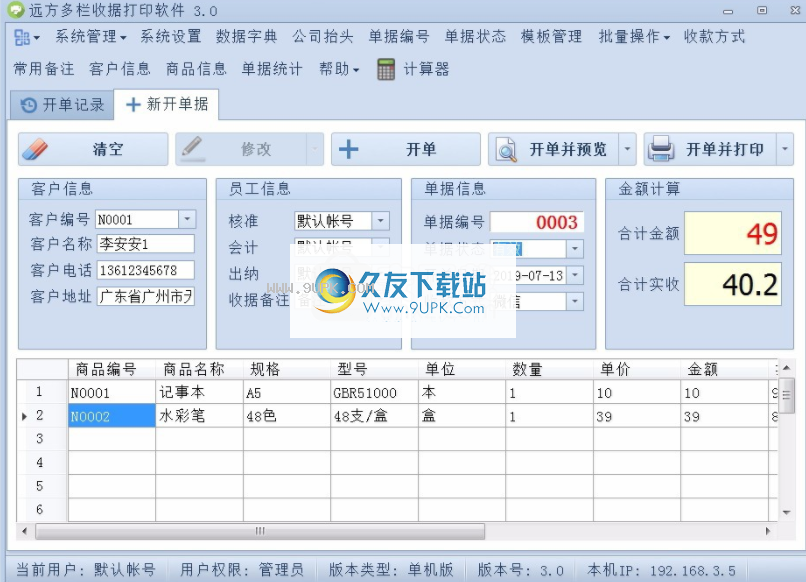806x582 pixels.
Task: Click the 数量 column header
Action: [549, 369]
